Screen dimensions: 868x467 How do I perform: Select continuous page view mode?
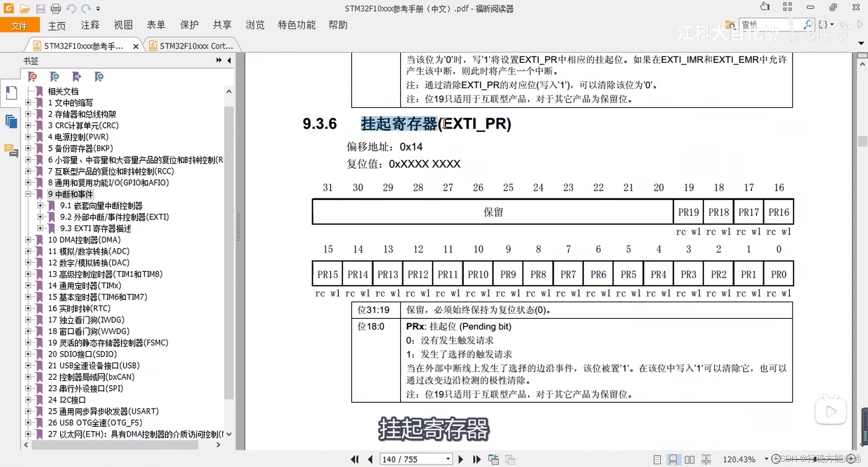[x=673, y=460]
